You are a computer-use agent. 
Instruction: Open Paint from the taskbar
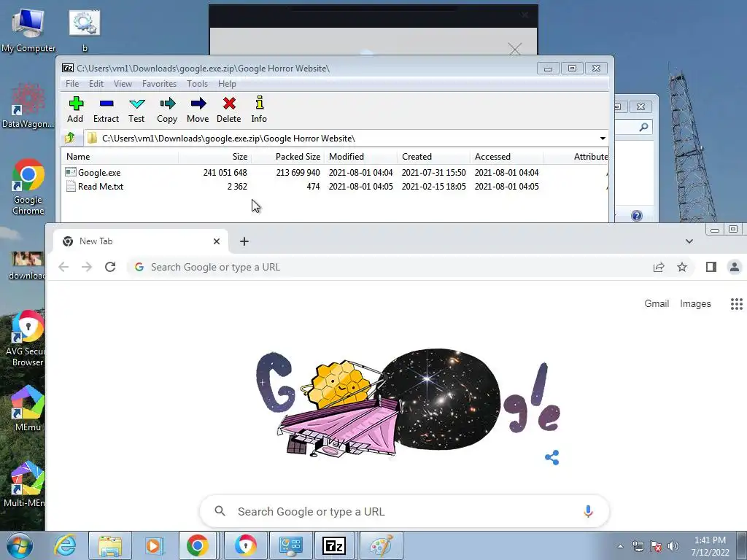coord(381,545)
